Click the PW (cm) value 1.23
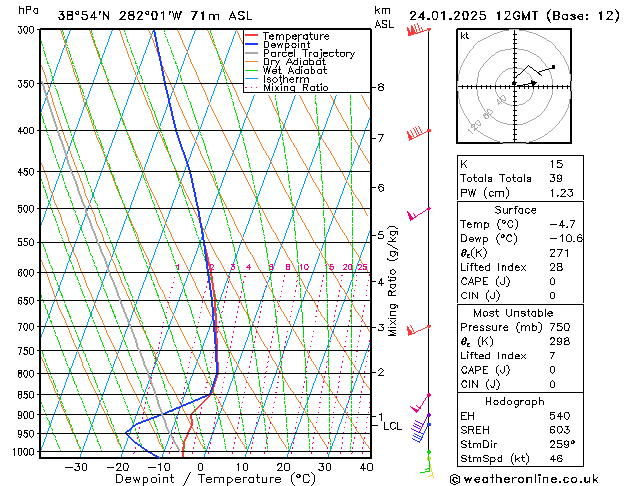This screenshot has width=629, height=486. pos(562,193)
